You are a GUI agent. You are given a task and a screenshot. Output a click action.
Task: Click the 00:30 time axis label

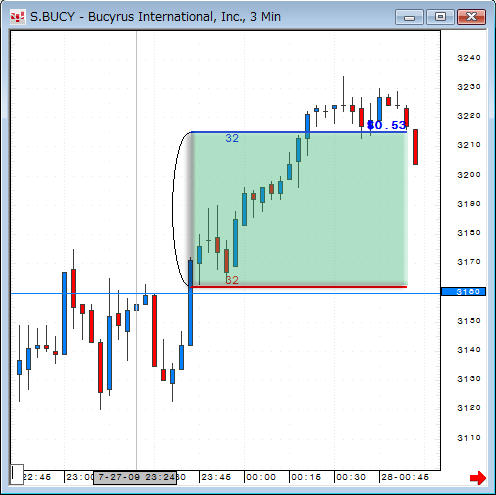[x=351, y=477]
